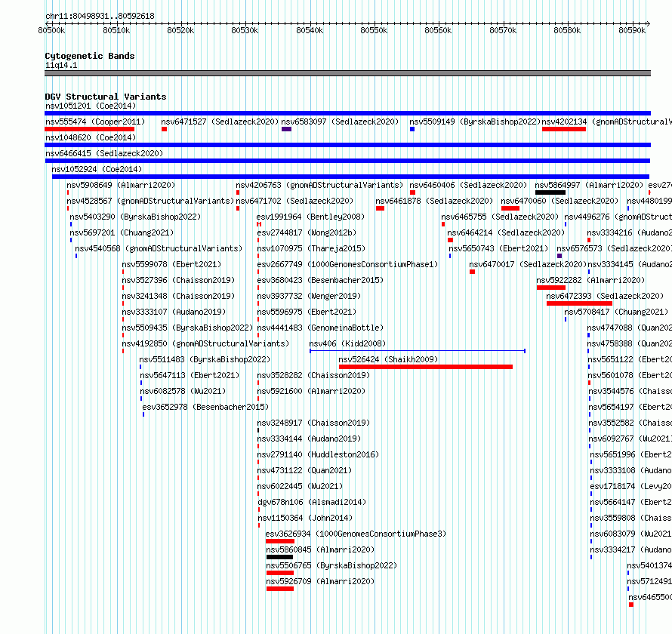Viewport: 672px width, 634px height.
Task: Click nsv4528567 (gnomADStructuralVariants) label
Action: tap(150, 201)
